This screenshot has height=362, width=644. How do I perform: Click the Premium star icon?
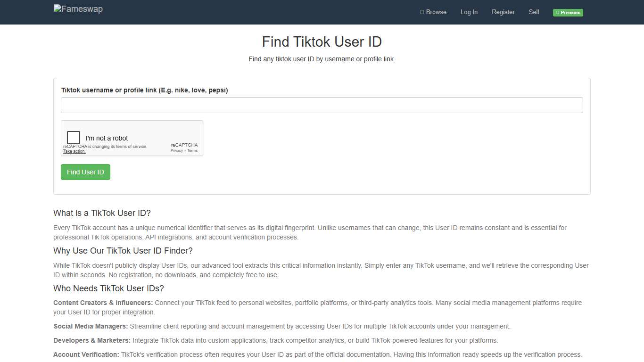pos(558,12)
